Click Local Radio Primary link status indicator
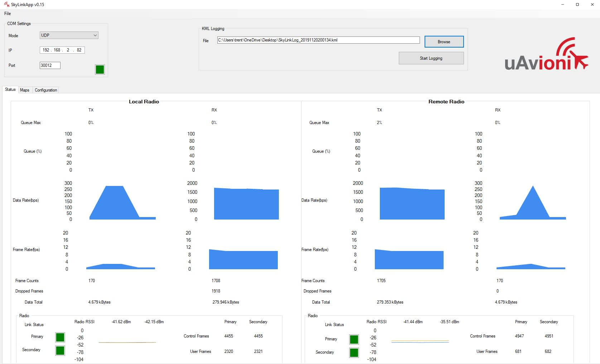The width and height of the screenshot is (600, 364). (x=60, y=337)
